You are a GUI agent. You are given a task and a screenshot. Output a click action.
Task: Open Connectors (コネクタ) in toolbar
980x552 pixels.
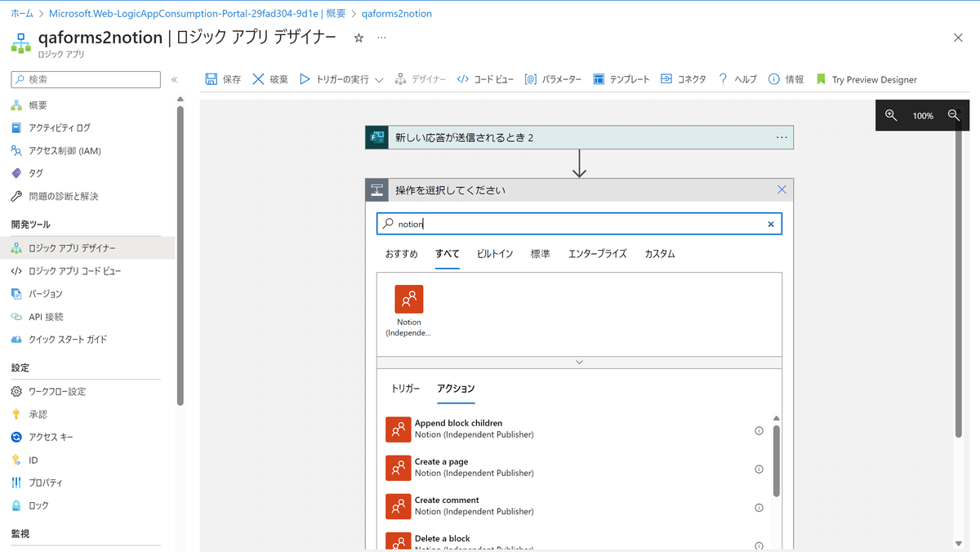click(x=683, y=79)
